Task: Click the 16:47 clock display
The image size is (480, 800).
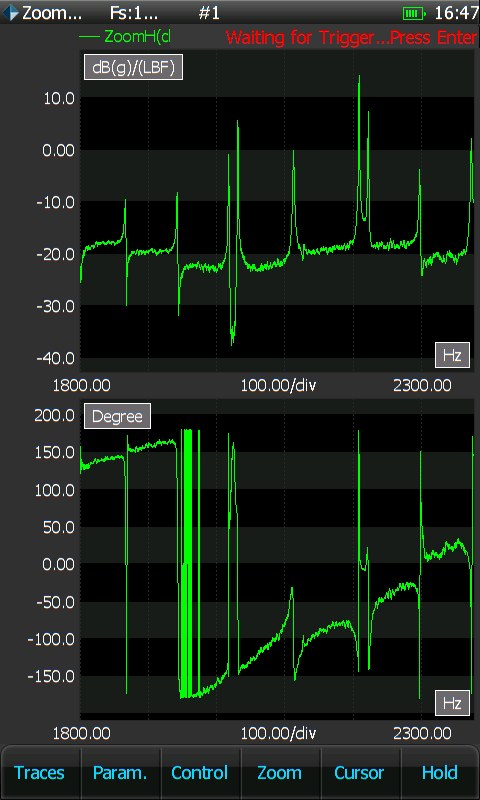Action: 456,13
